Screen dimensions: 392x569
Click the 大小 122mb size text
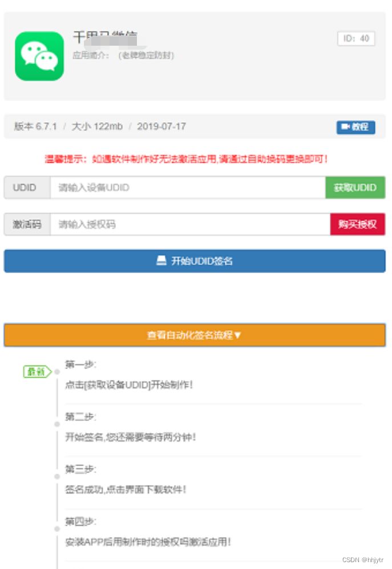click(97, 126)
